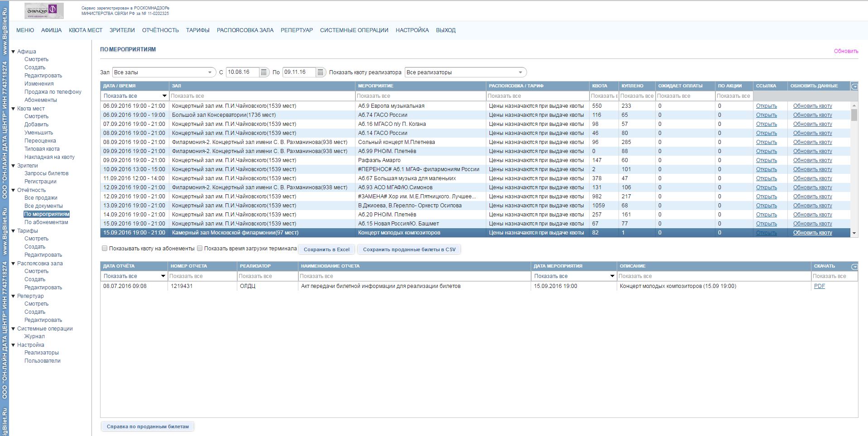Collapse the Афиша section in the sidebar
Viewport: 868px width, 436px height.
14,52
